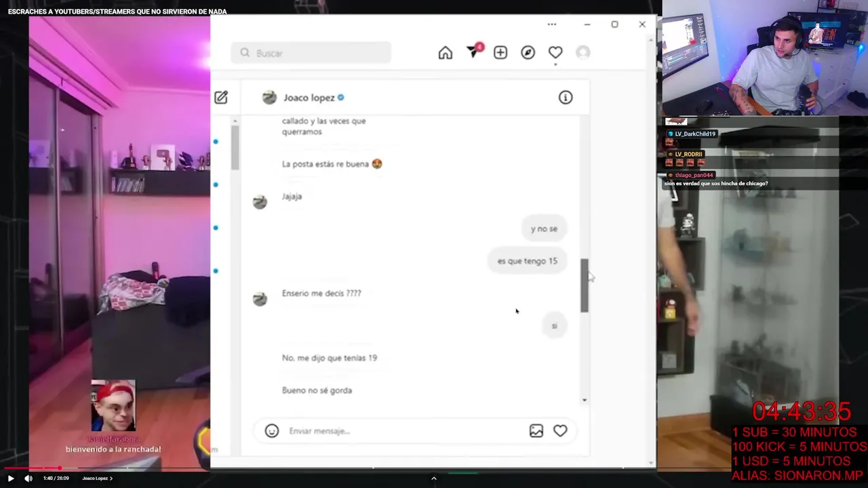Viewport: 868px width, 488px height.
Task: Create a new post with plus icon
Action: click(x=500, y=53)
